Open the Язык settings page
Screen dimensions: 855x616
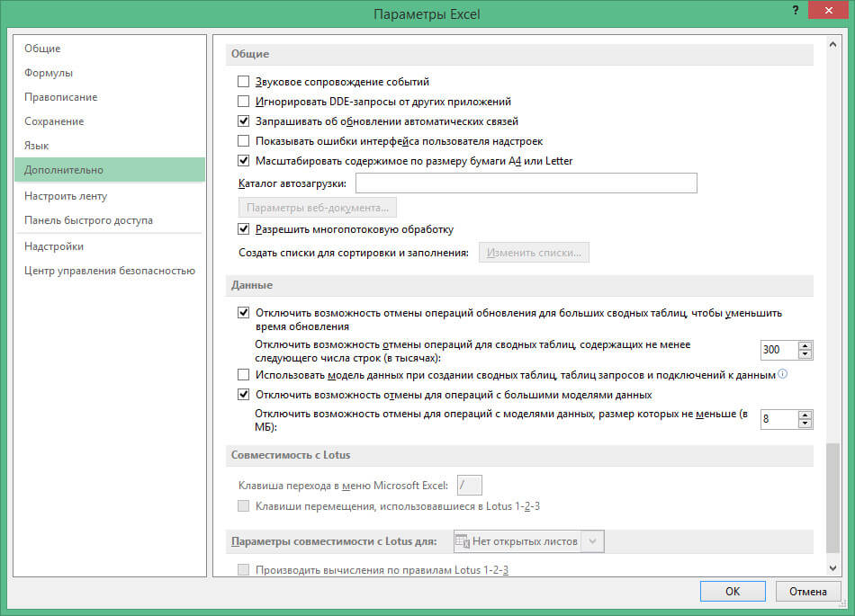click(110, 146)
